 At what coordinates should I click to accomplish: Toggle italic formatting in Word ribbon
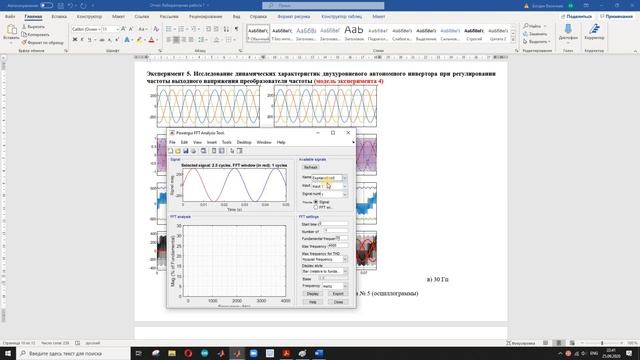pyautogui.click(x=82, y=40)
